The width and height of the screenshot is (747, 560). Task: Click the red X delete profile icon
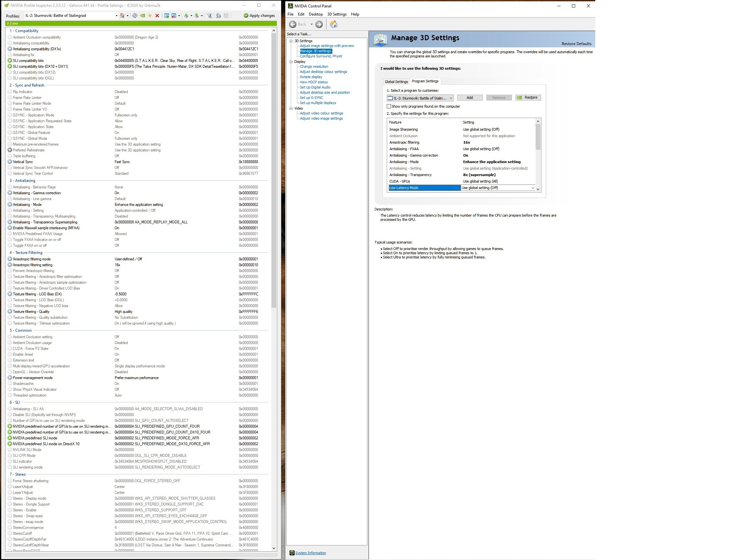(x=157, y=16)
